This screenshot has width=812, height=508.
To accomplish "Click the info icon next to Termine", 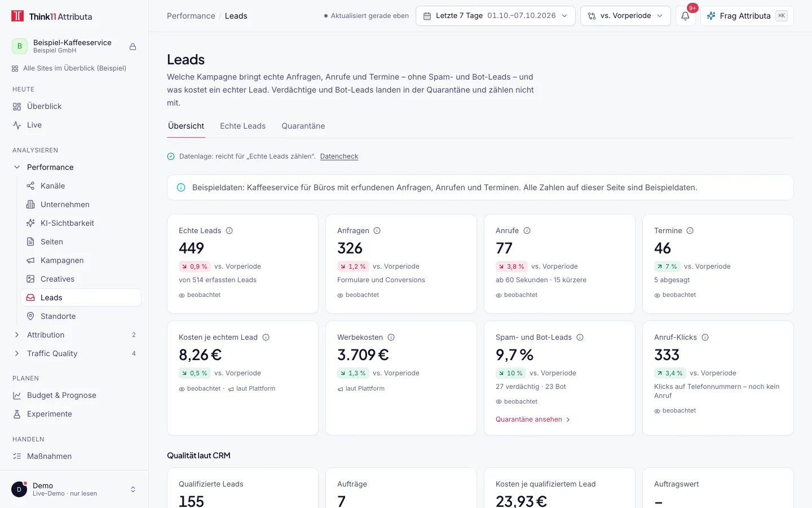I will (690, 231).
